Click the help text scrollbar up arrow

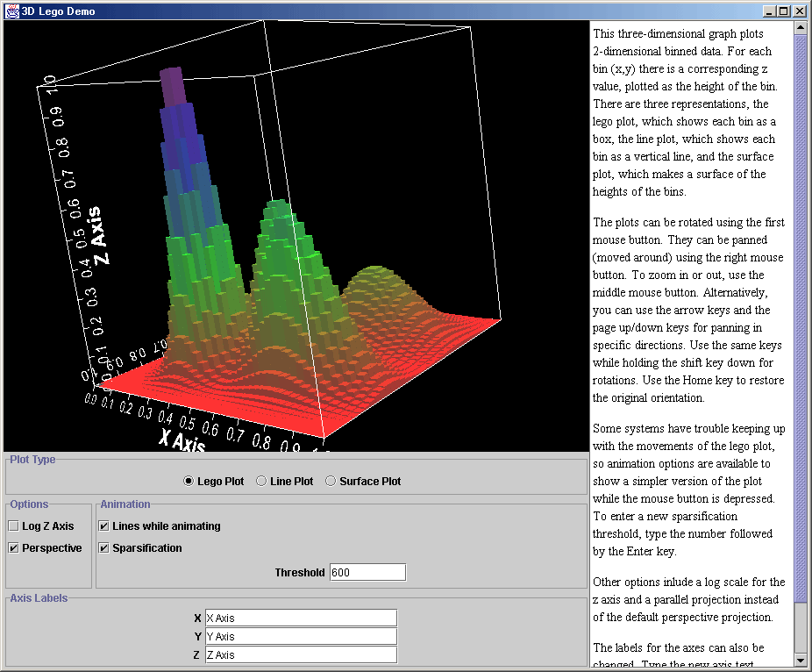(x=801, y=28)
